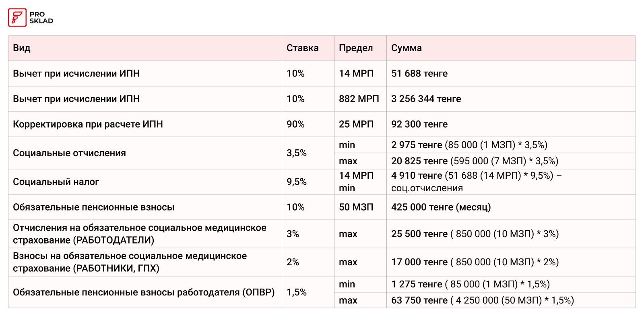Click "Обязательные пенсионные взносы" row label
Image resolution: width=644 pixels, height=316 pixels.
point(93,207)
